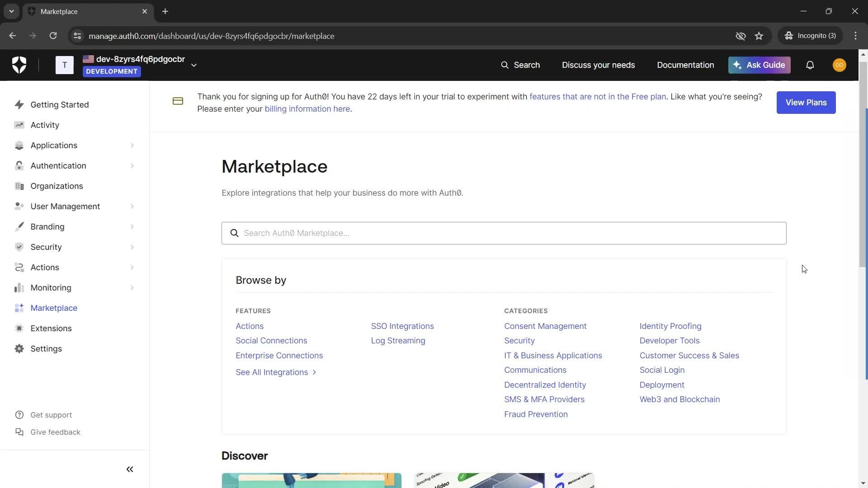Click the Auth0 shield logo
Screen dimensions: 868x488
[x=19, y=65]
